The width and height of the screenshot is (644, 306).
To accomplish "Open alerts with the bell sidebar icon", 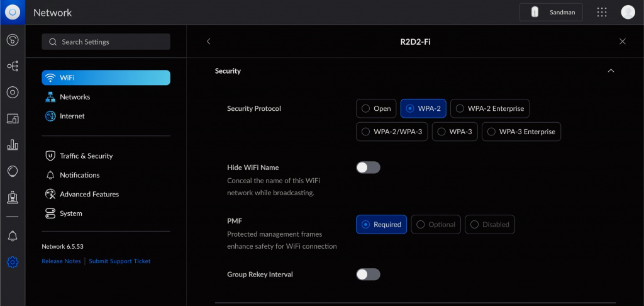I will click(x=13, y=236).
